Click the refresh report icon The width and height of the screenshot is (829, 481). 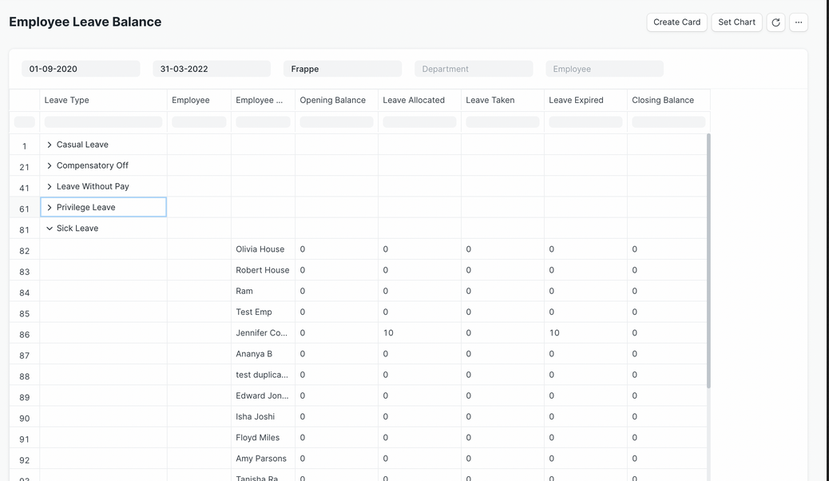pyautogui.click(x=775, y=22)
